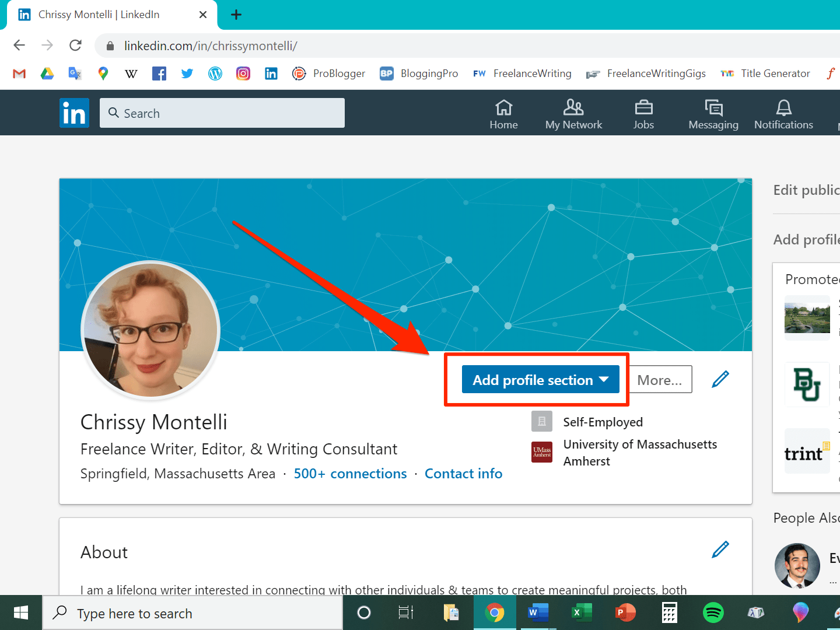Viewport: 840px width, 630px height.
Task: Edit the About section pencil icon
Action: [720, 549]
